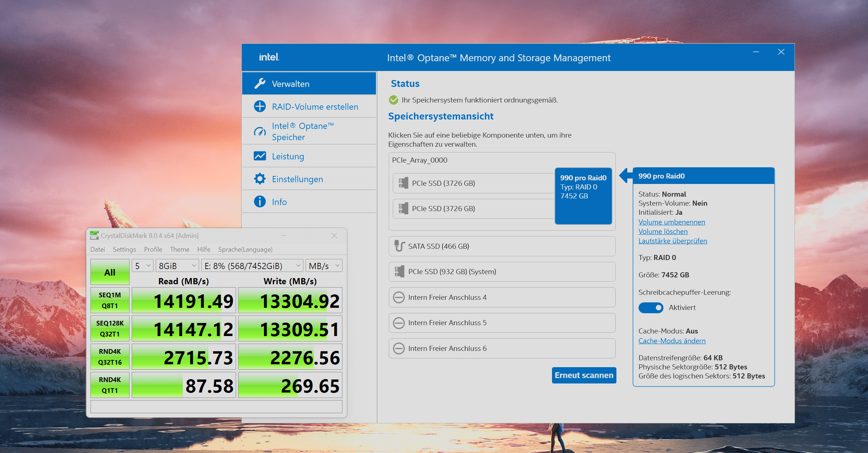Click the SEQ1M read result 14191.49
The height and width of the screenshot is (453, 868).
click(184, 300)
